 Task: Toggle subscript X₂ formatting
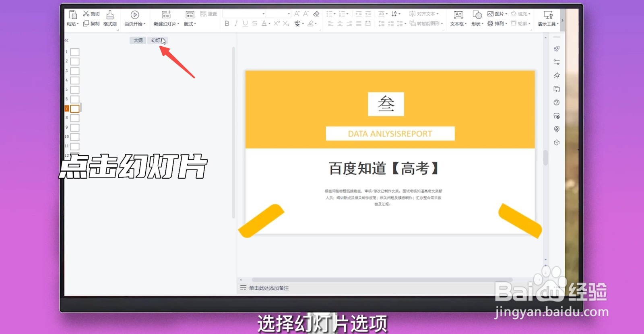pos(286,24)
